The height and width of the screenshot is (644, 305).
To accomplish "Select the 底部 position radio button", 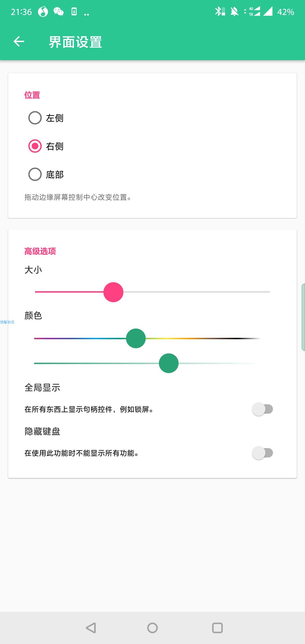I will (35, 174).
